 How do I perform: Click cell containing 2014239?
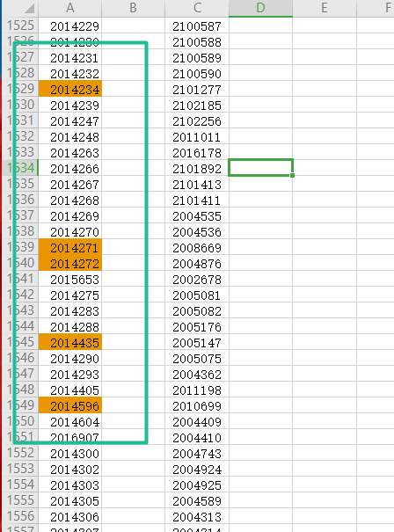pos(69,105)
